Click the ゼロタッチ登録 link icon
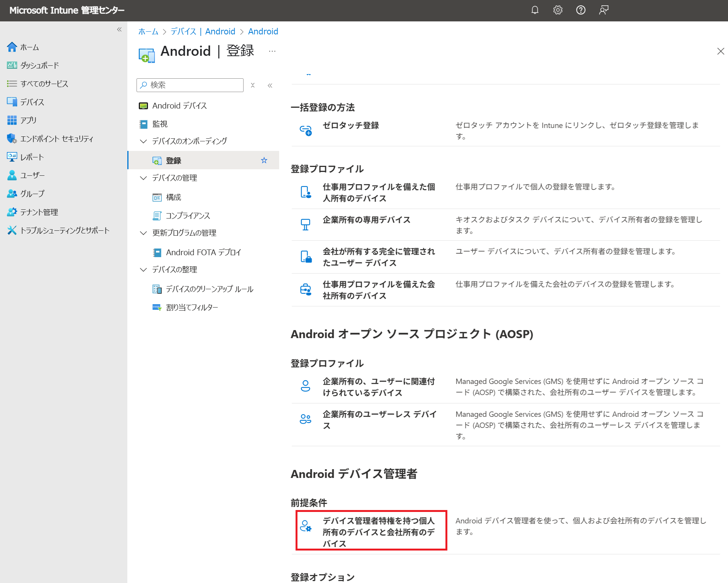Image resolution: width=728 pixels, height=583 pixels. [305, 130]
